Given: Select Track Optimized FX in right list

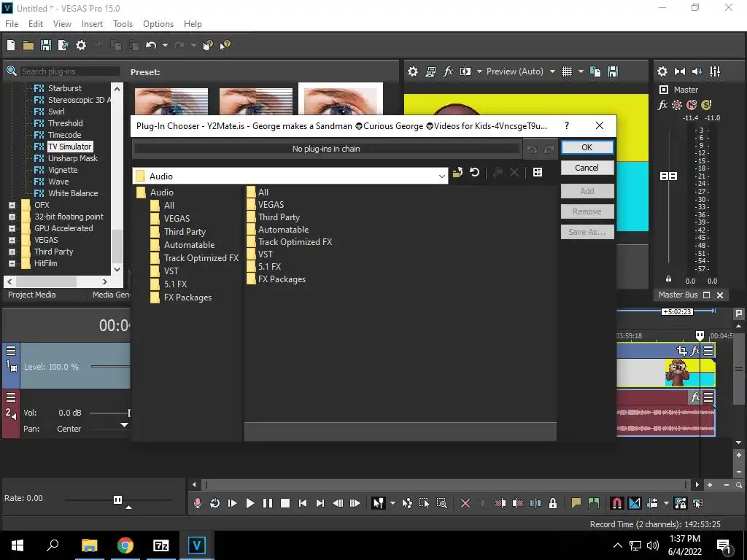Looking at the screenshot, I should (295, 242).
